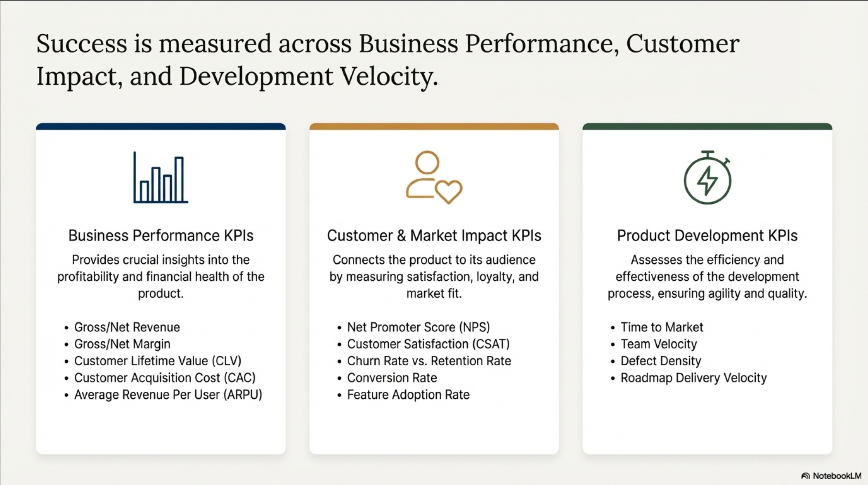Viewport: 868px width, 485px height.
Task: Click the stopwatch lightning bolt icon
Action: coord(707,178)
